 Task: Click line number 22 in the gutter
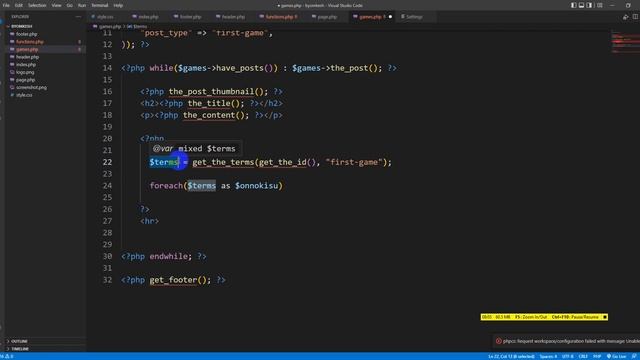coord(107,162)
